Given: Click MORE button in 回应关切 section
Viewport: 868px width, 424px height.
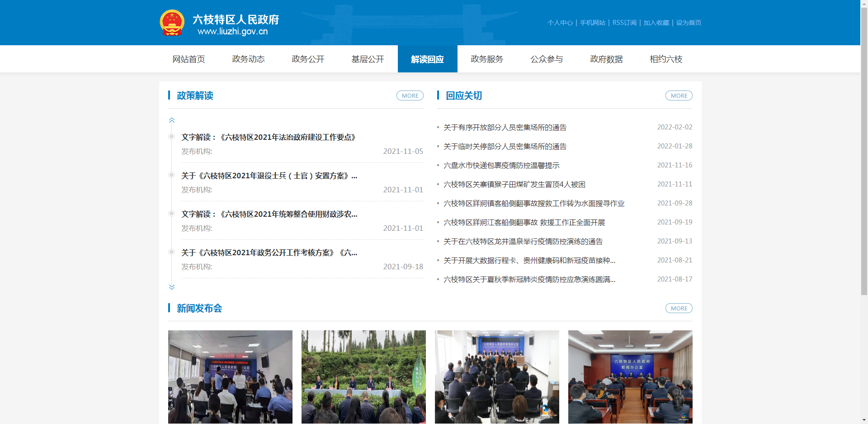Looking at the screenshot, I should (679, 95).
